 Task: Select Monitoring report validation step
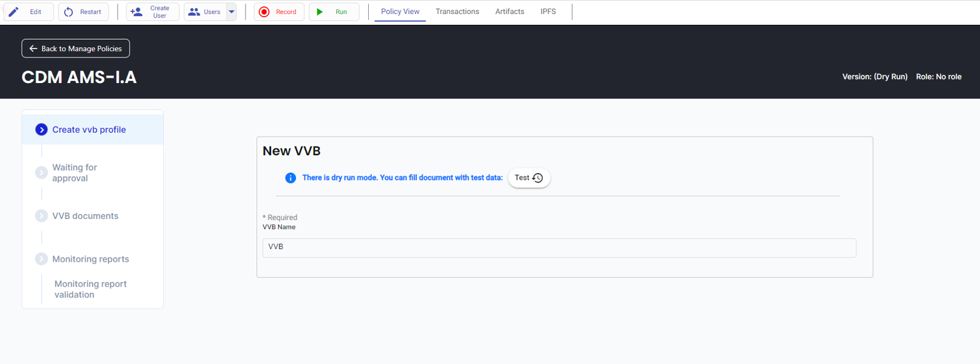point(91,289)
